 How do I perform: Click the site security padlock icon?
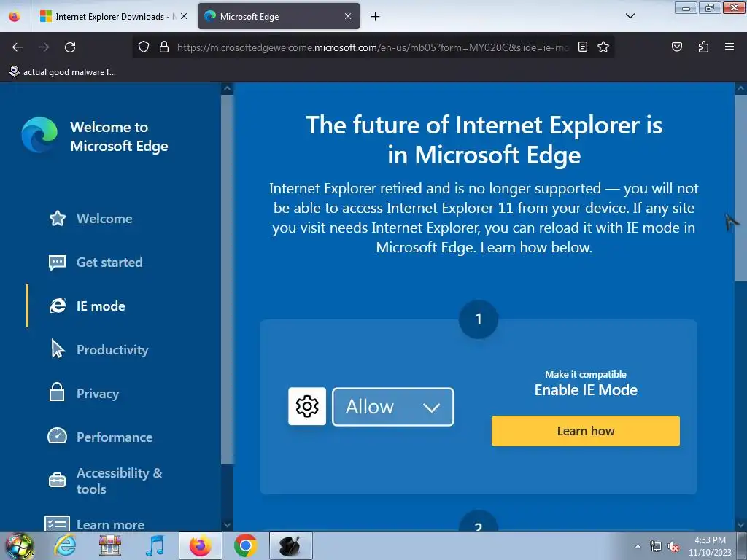pyautogui.click(x=164, y=47)
